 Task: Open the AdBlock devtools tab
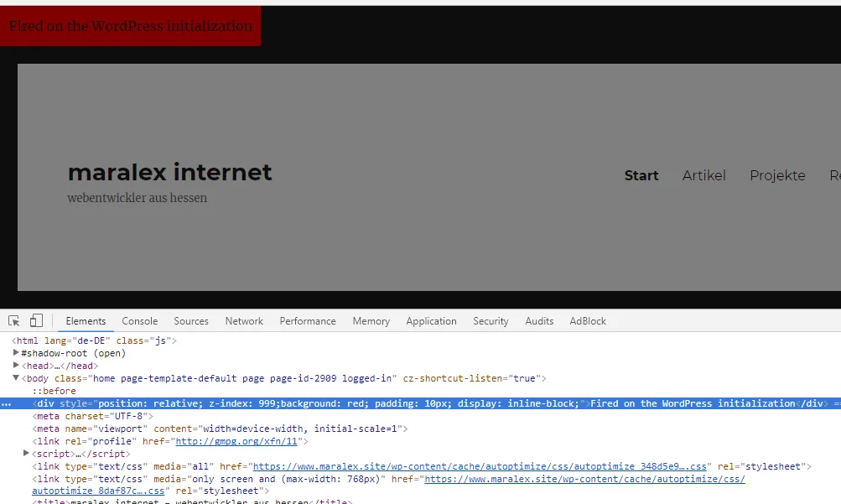coord(587,320)
